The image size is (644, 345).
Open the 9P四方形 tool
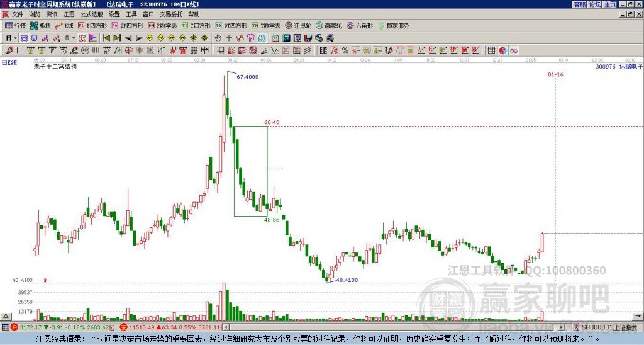(128, 25)
